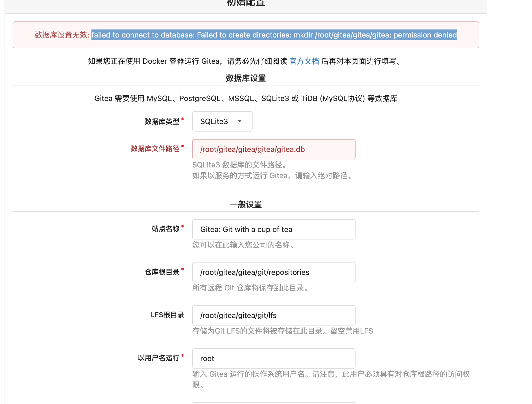Click the 数据库设置 section heading
532x404 pixels.
tap(246, 78)
